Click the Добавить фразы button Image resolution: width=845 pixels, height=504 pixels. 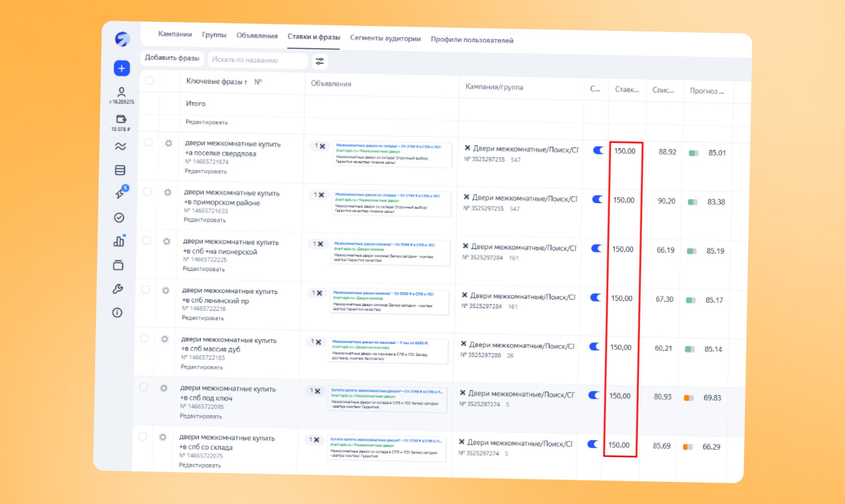(x=172, y=58)
